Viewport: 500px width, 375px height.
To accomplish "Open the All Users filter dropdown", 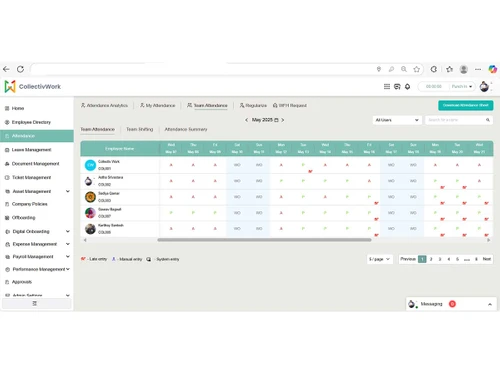I will point(397,120).
